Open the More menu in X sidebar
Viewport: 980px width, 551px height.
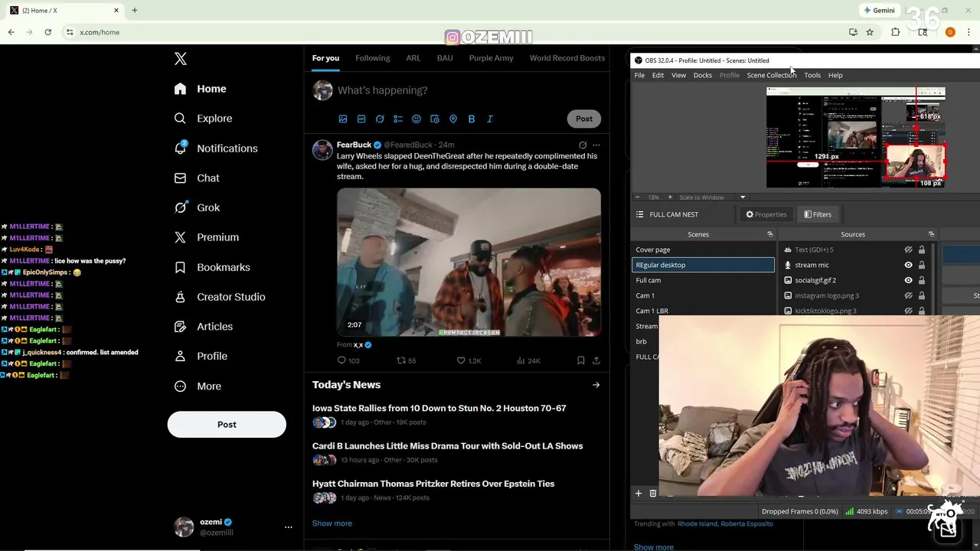click(x=198, y=386)
